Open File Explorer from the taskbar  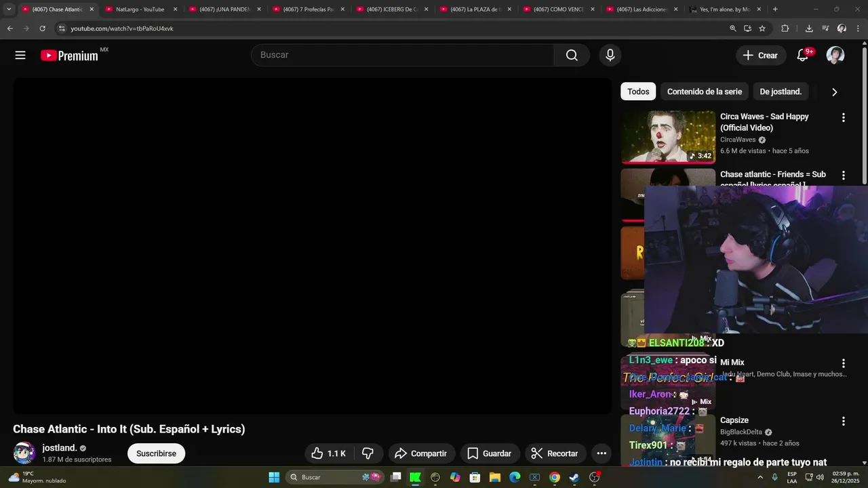pos(495,477)
